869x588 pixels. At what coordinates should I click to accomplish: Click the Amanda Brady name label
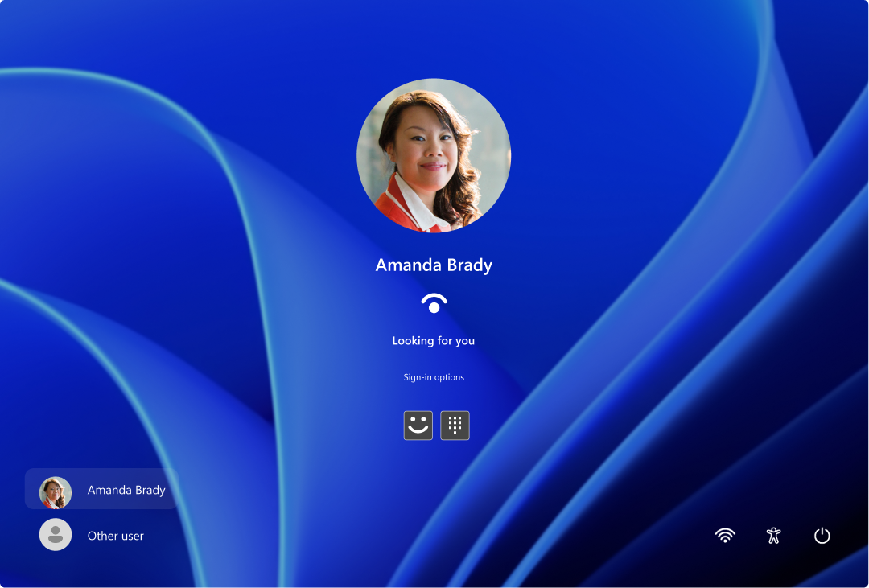(x=434, y=265)
